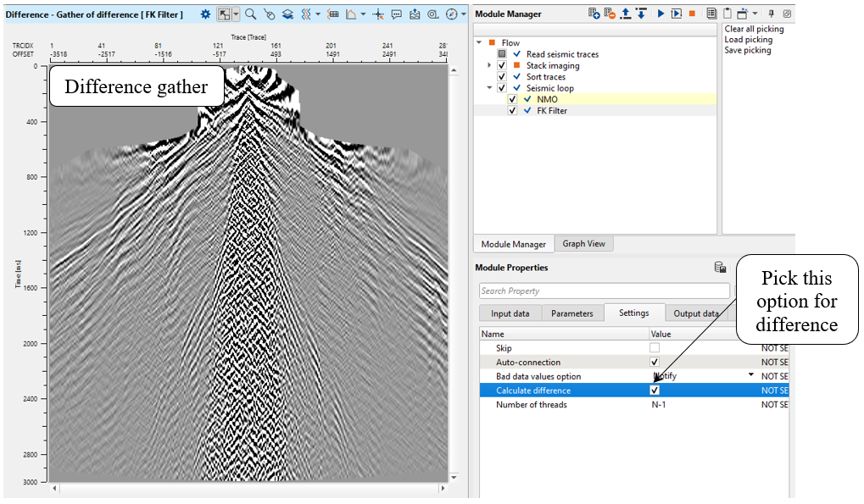Image resolution: width=864 pixels, height=504 pixels.
Task: Click the gear settings icon in viewer toolbar
Action: (205, 14)
